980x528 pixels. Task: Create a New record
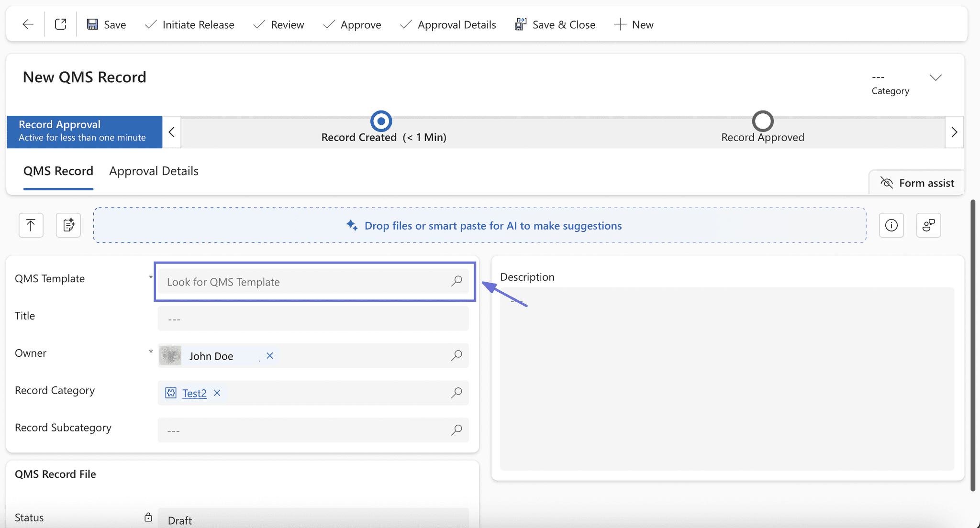click(x=634, y=24)
